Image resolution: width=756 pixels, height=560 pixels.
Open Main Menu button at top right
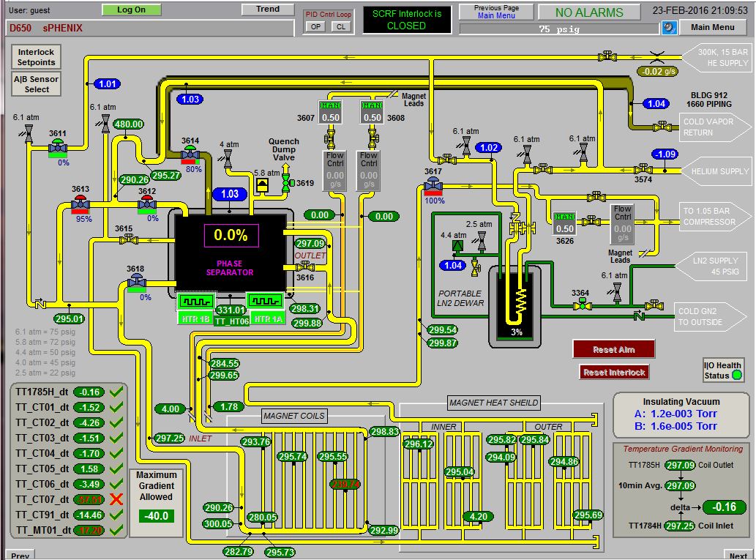pyautogui.click(x=712, y=28)
